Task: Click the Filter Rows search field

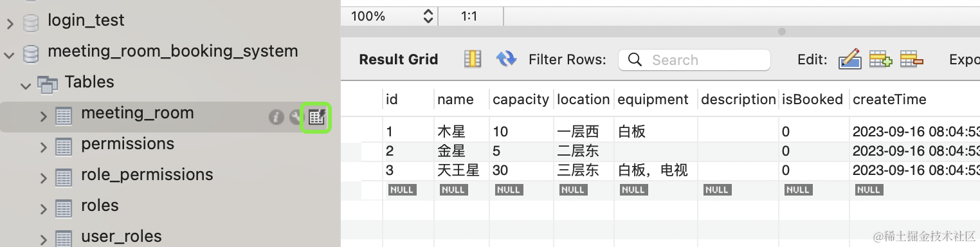Action: pos(694,60)
